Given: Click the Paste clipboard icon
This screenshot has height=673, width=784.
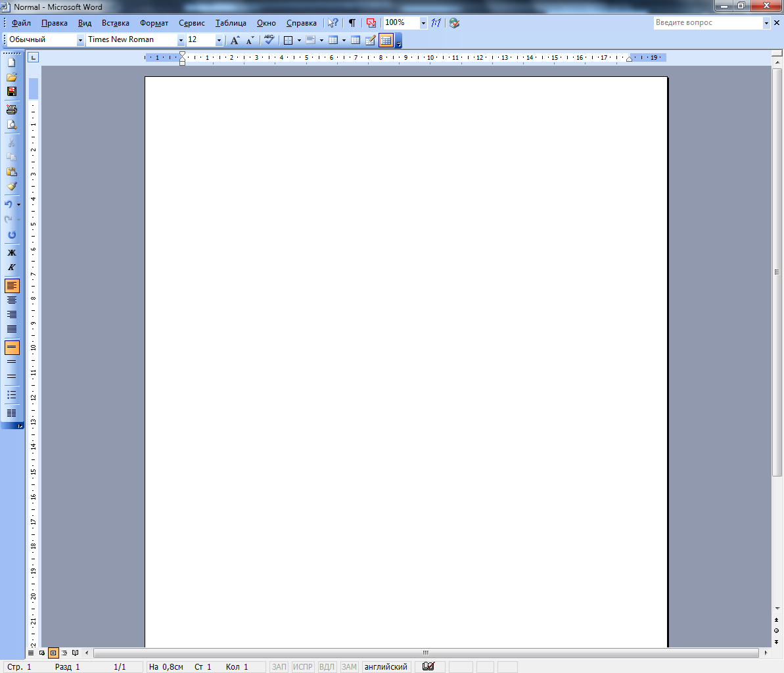Looking at the screenshot, I should tap(11, 172).
